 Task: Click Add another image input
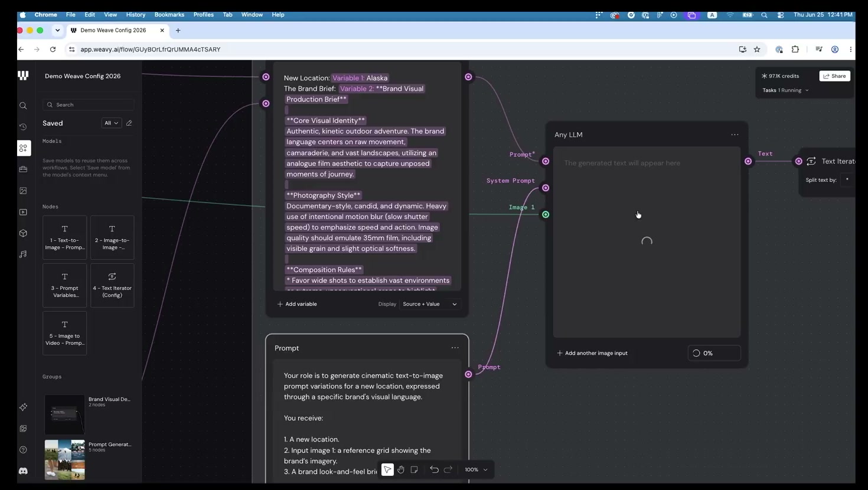[592, 353]
